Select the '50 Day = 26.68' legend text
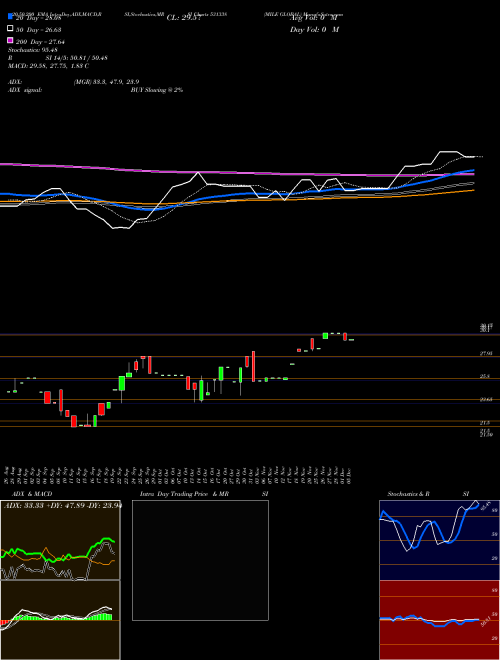The image size is (500, 660). click(x=39, y=30)
